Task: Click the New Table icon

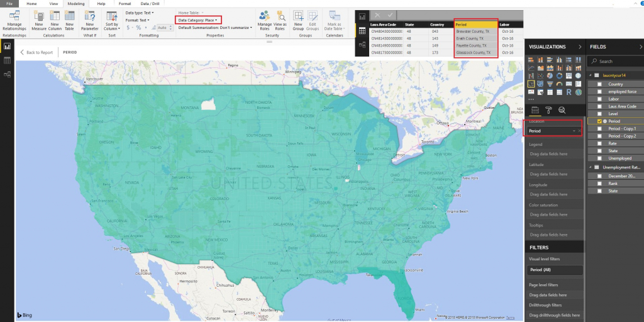Action: point(69,16)
